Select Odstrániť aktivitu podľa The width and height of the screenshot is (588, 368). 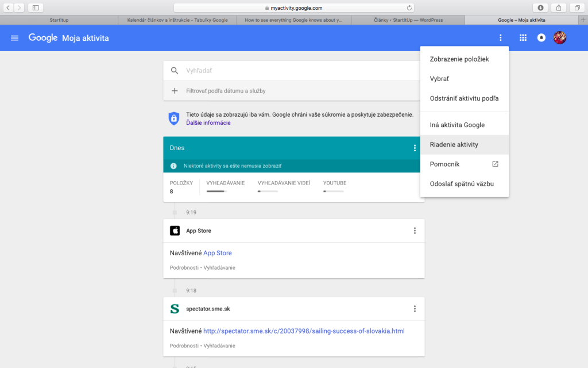point(464,98)
